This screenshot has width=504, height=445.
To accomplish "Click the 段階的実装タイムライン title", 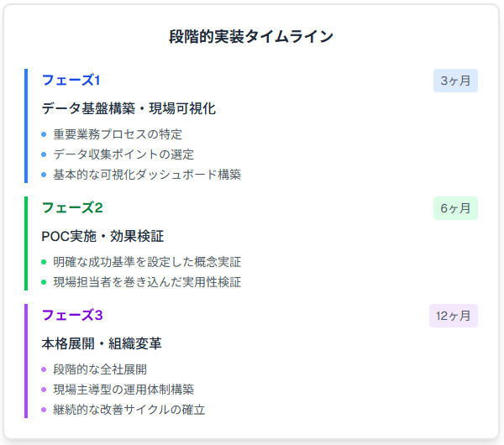I will pos(251,37).
